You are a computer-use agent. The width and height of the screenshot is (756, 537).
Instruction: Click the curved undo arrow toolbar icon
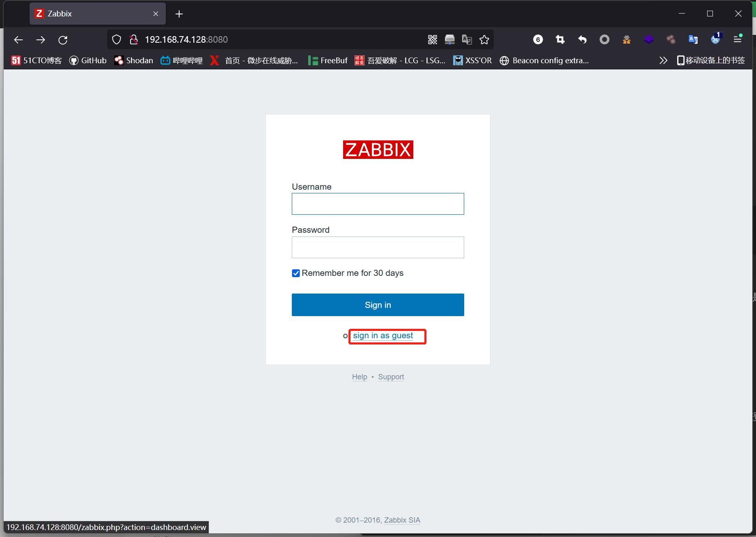coord(582,39)
